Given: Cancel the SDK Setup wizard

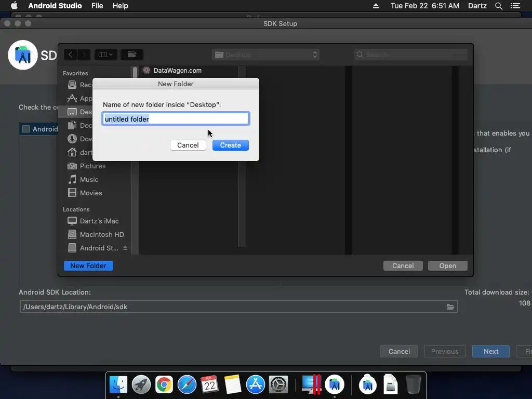Looking at the screenshot, I should 399,352.
